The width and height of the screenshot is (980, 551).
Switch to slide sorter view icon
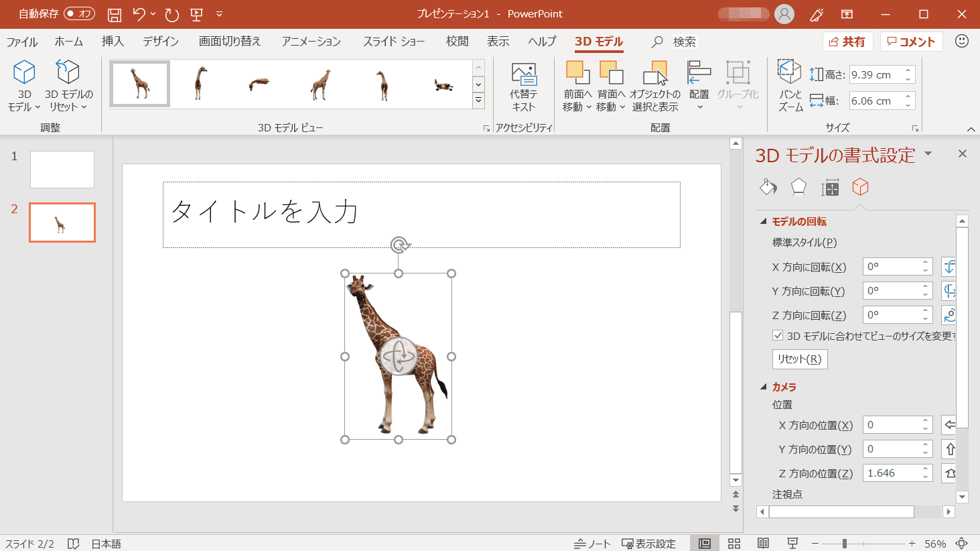tap(734, 544)
